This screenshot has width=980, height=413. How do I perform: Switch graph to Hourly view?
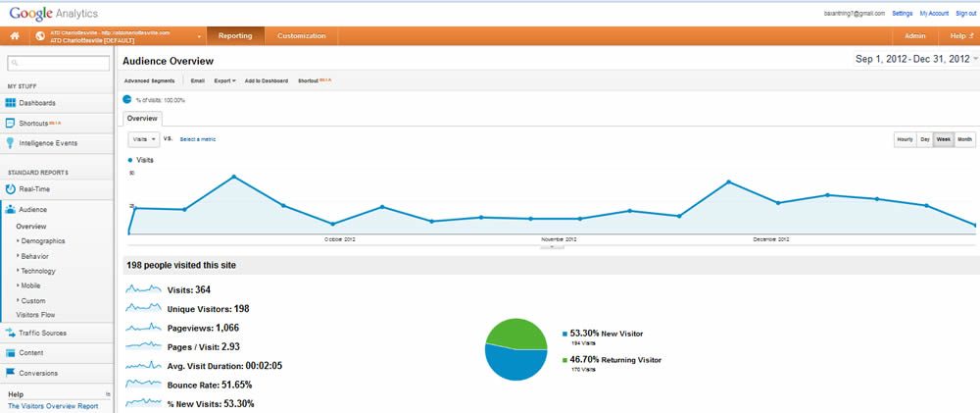coord(905,139)
